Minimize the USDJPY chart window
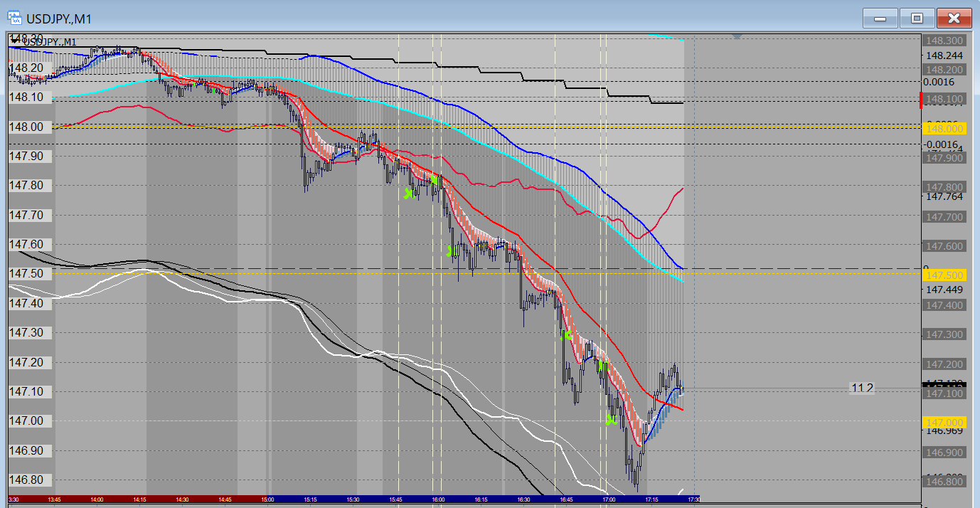The height and width of the screenshot is (508, 980). pyautogui.click(x=880, y=18)
